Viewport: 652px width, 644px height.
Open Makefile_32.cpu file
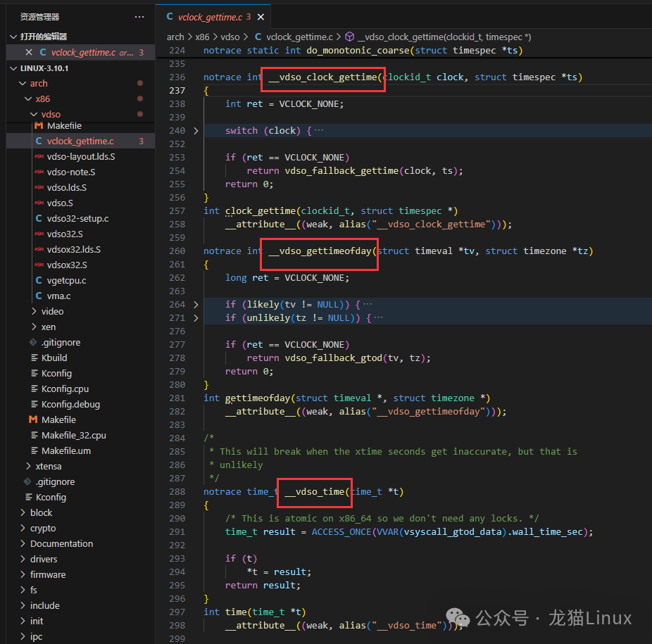point(81,435)
